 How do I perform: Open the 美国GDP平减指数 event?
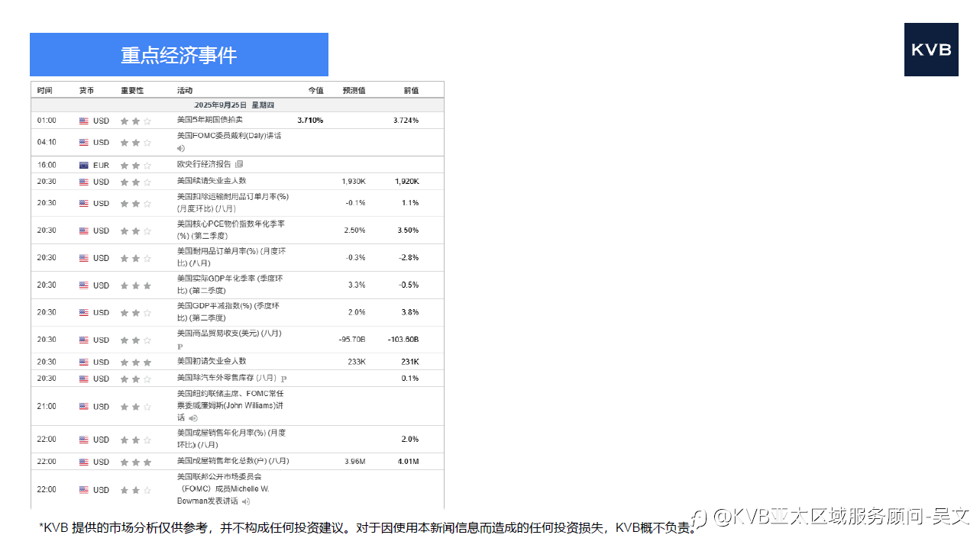228,312
